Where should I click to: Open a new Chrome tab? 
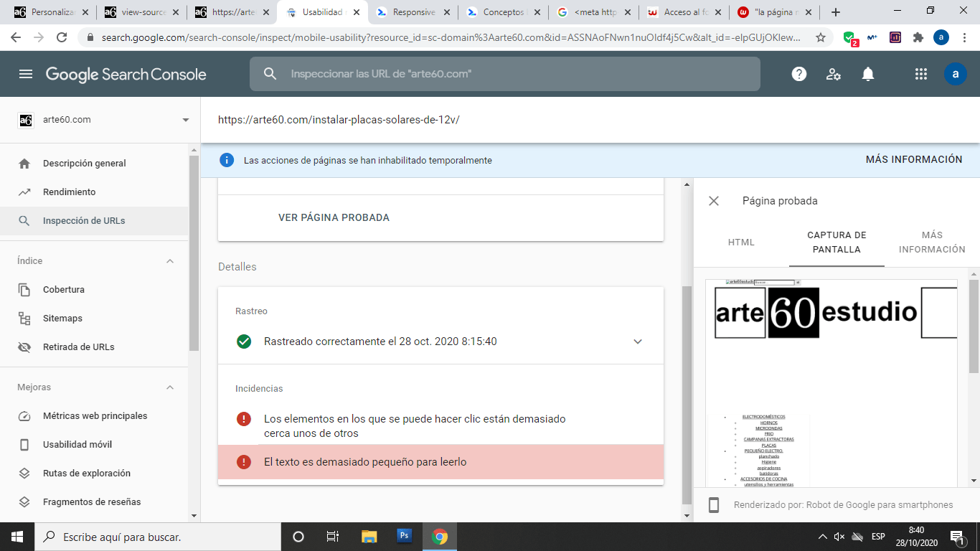point(835,12)
